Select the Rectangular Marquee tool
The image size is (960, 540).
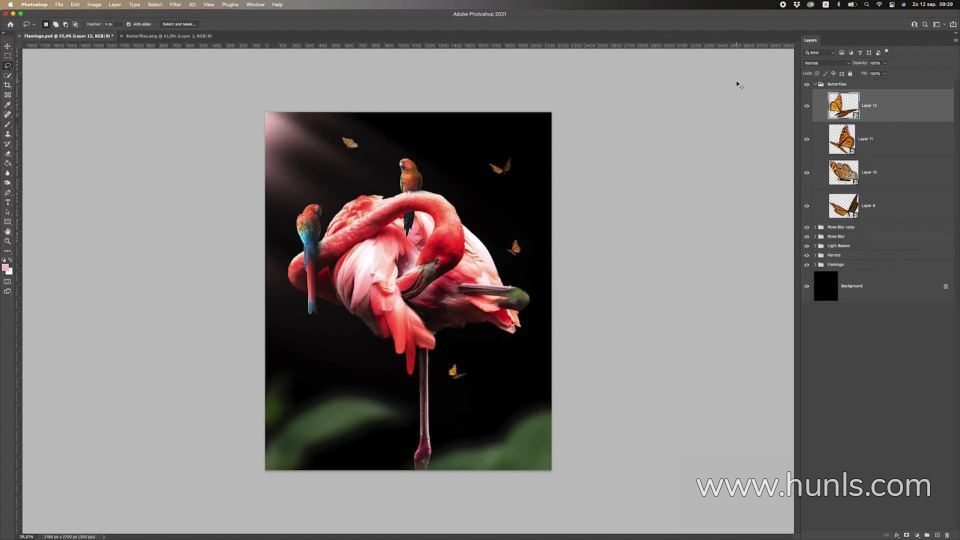7,56
